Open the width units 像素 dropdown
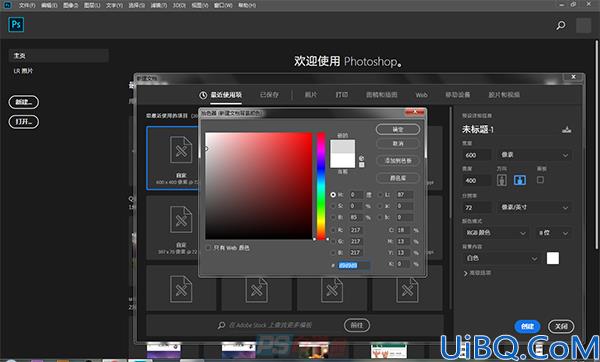 [x=534, y=155]
